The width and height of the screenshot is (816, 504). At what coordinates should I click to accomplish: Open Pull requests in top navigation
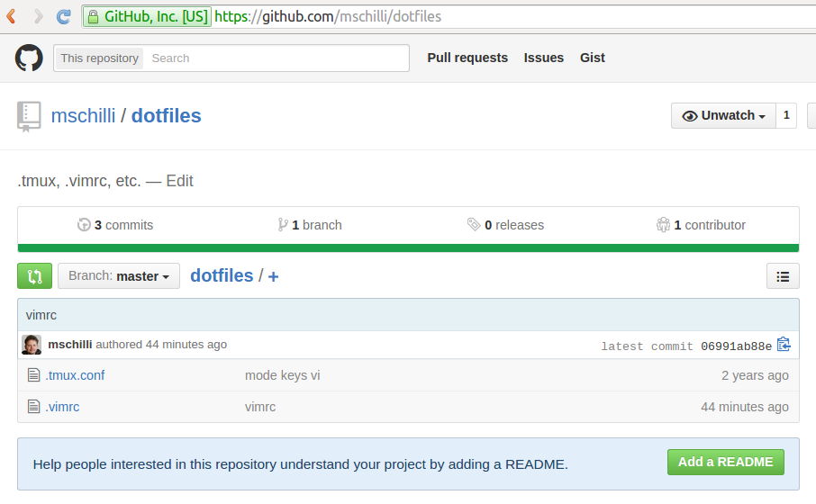[x=467, y=58]
